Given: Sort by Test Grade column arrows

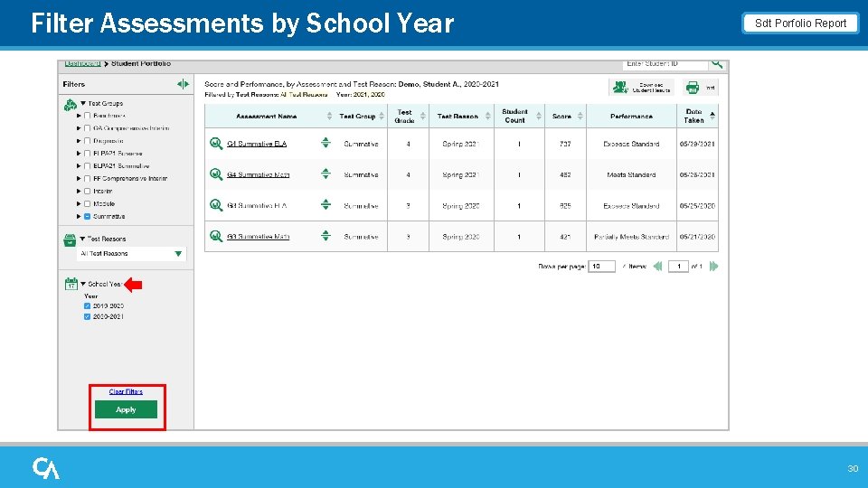Looking at the screenshot, I should (x=423, y=116).
